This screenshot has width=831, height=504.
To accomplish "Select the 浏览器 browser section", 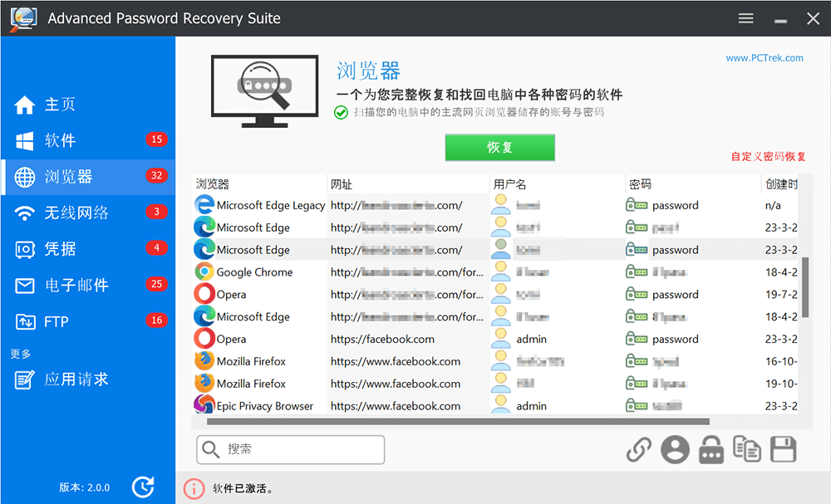I will [x=88, y=176].
